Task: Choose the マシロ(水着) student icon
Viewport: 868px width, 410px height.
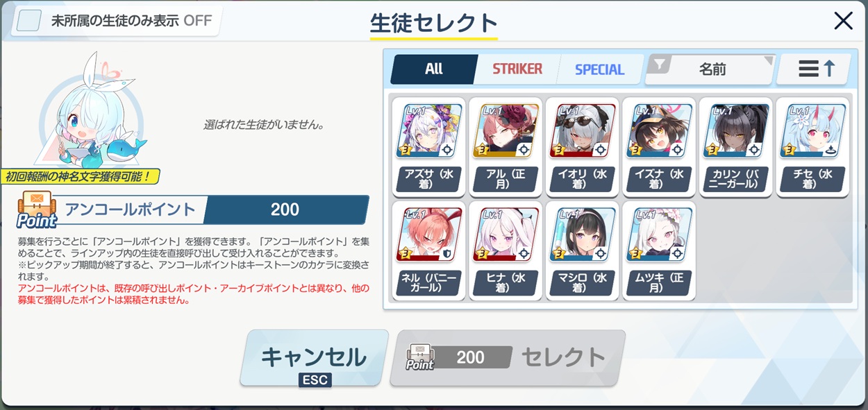Action: [582, 250]
